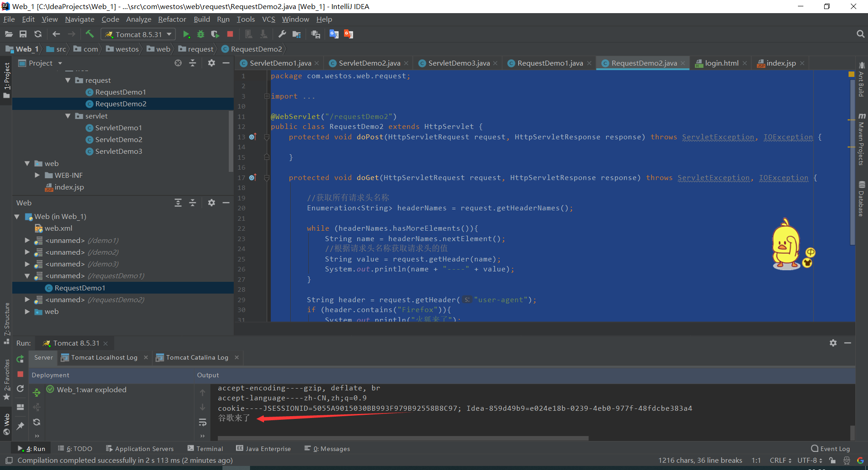
Task: Open Project Structure toolbar icon
Action: 297,34
